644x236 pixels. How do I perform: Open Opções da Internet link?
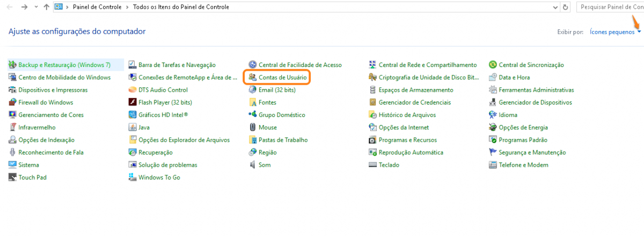coord(404,128)
